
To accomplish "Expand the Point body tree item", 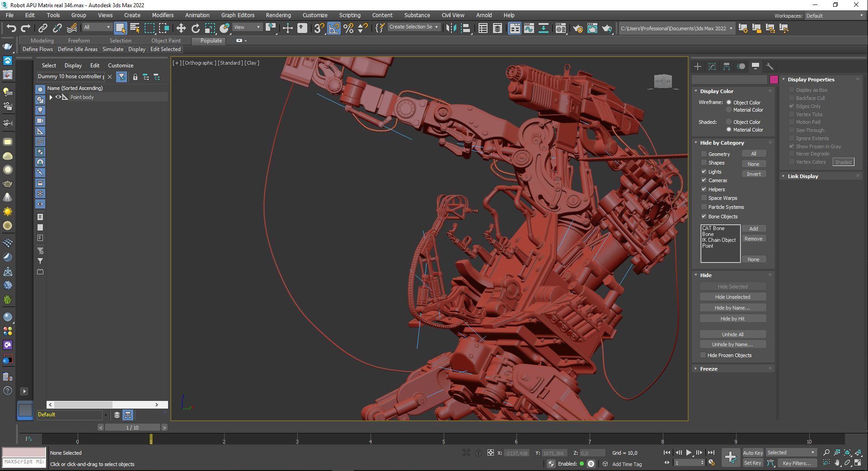I will (51, 97).
